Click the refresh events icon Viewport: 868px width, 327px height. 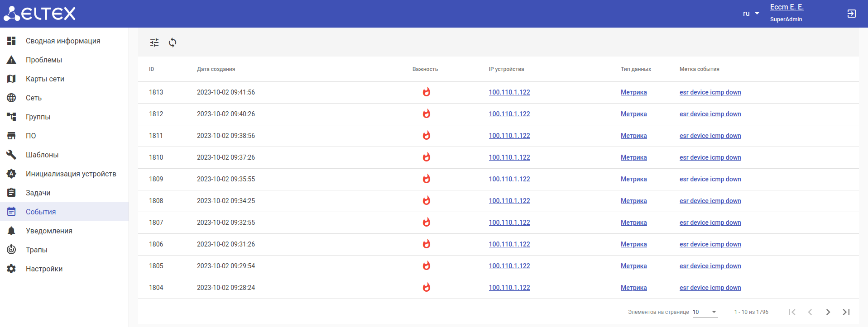[x=173, y=43]
